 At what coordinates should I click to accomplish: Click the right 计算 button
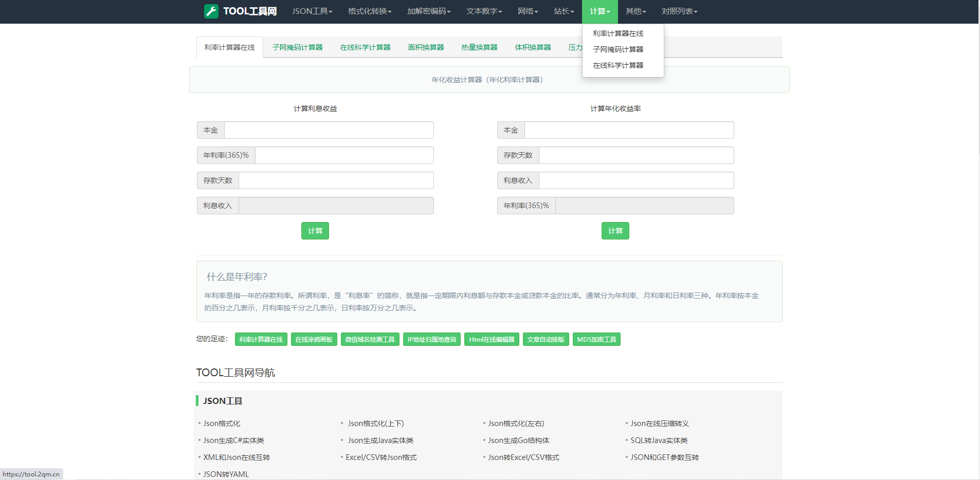tap(615, 231)
